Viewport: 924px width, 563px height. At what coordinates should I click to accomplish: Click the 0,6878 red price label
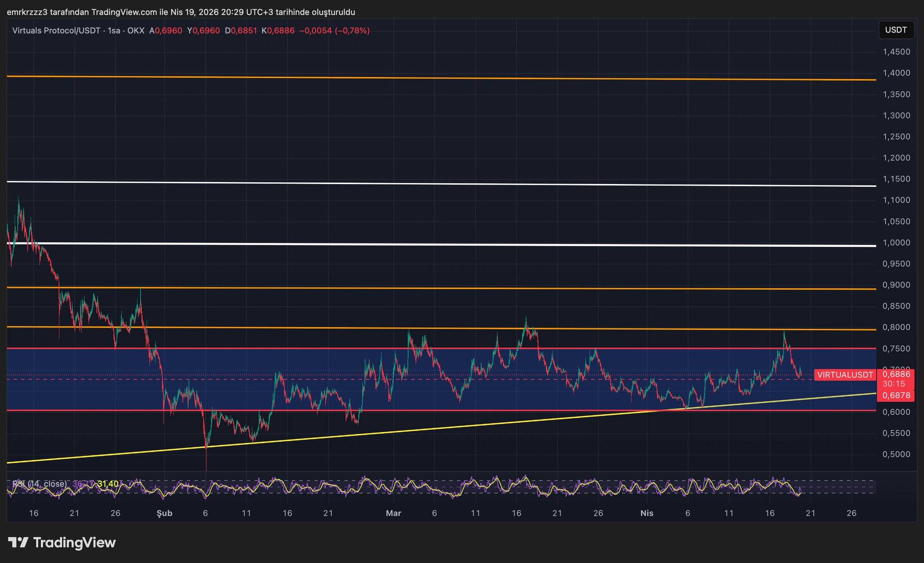point(896,396)
